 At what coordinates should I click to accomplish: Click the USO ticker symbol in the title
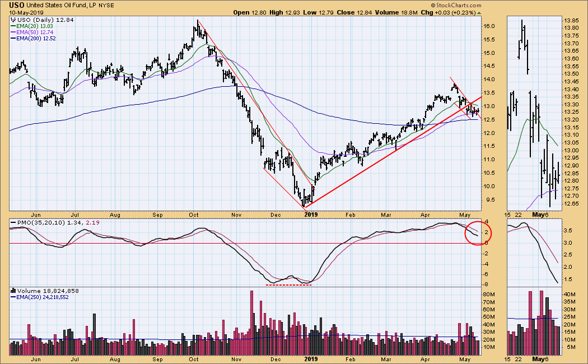[16, 5]
